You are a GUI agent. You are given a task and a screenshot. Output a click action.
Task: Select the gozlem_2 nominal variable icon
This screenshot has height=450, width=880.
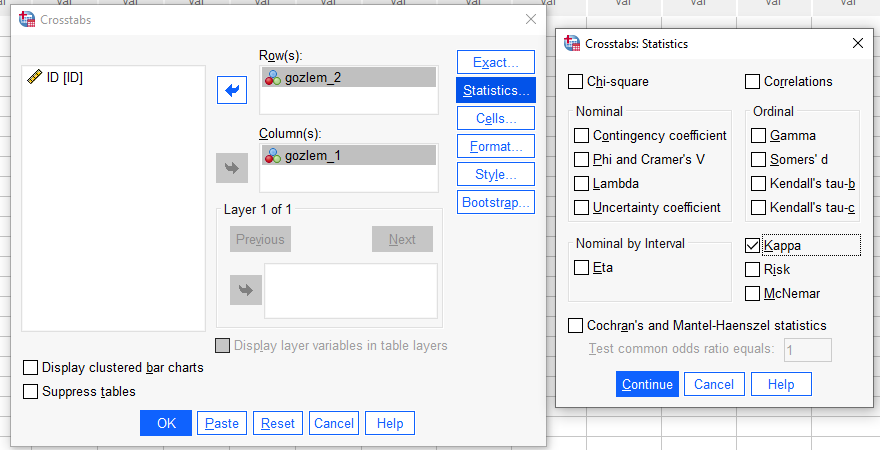click(x=272, y=78)
